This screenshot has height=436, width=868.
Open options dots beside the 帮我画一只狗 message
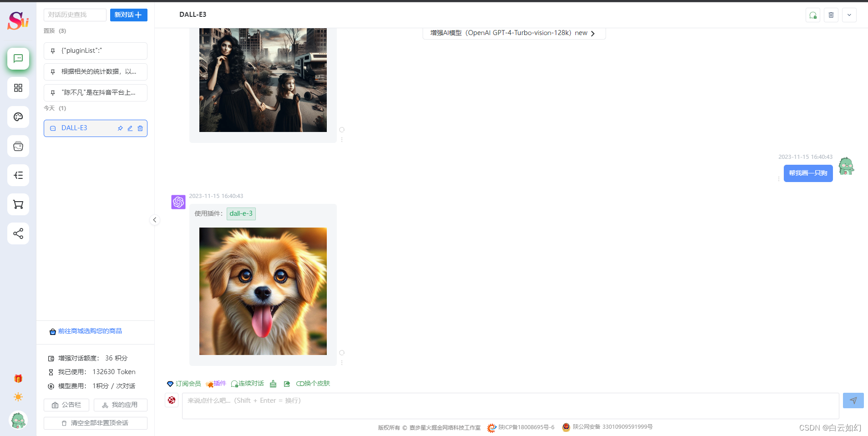(x=779, y=179)
